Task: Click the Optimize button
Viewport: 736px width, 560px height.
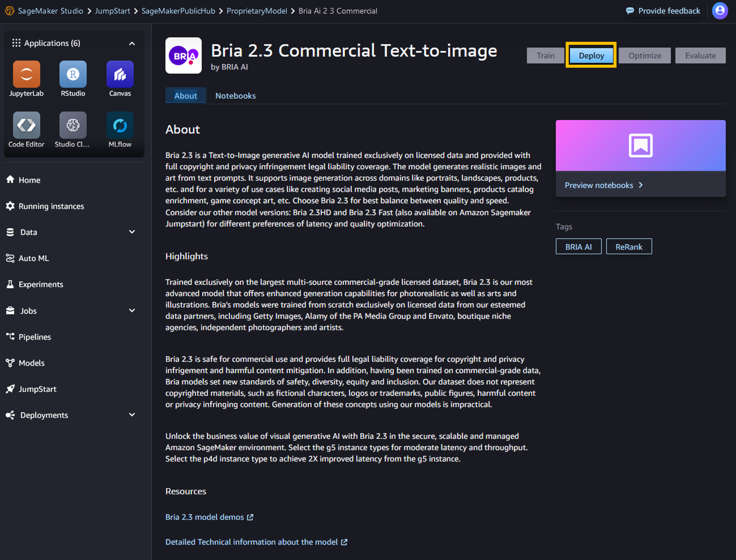Action: pyautogui.click(x=645, y=55)
